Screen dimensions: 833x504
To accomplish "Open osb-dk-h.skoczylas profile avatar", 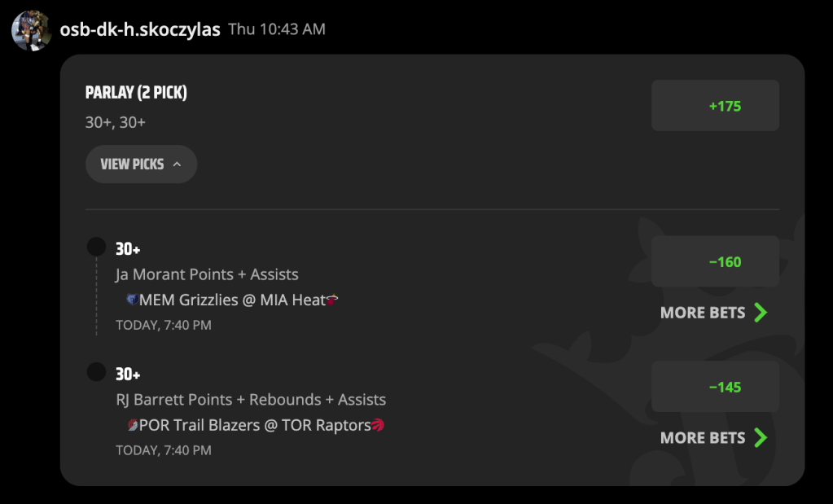I will tap(31, 31).
